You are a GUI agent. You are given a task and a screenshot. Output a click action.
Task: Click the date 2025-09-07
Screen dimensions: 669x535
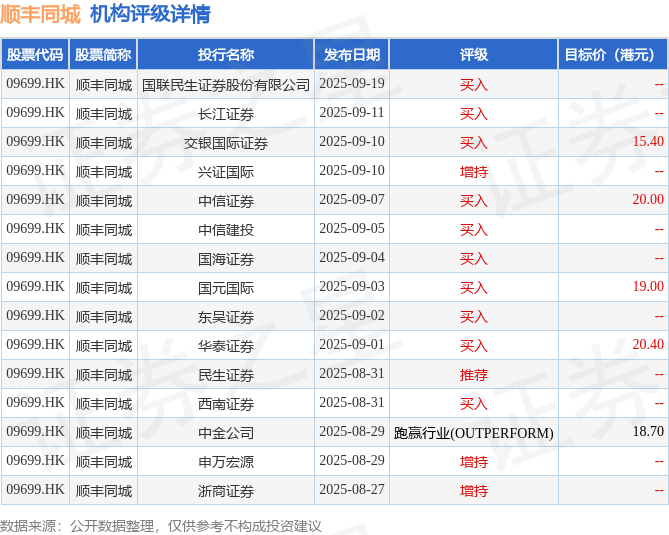(352, 199)
